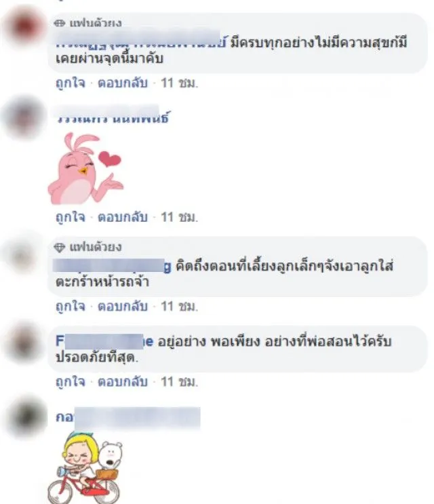Click the top fan badge diamond icon
The image size is (434, 504).
(59, 23)
